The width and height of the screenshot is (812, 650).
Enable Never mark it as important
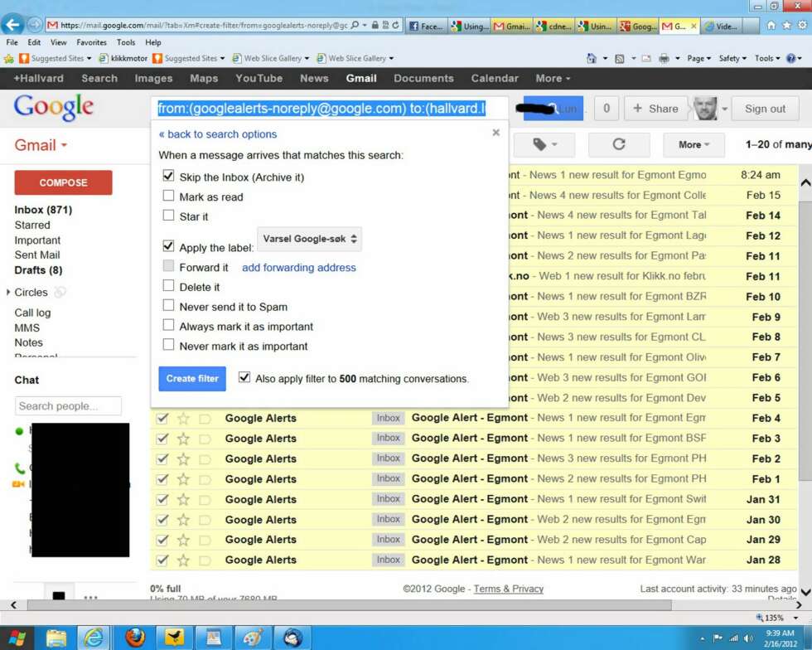pos(168,345)
